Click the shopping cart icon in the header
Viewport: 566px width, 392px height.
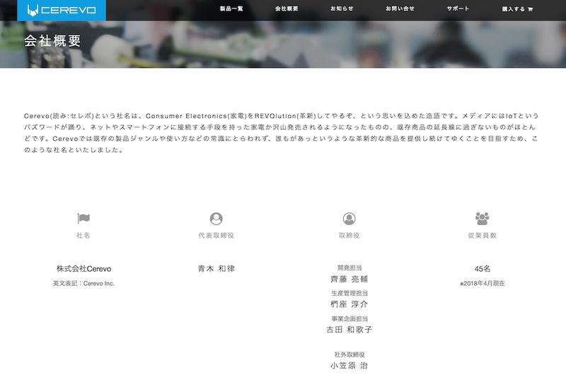tap(530, 9)
